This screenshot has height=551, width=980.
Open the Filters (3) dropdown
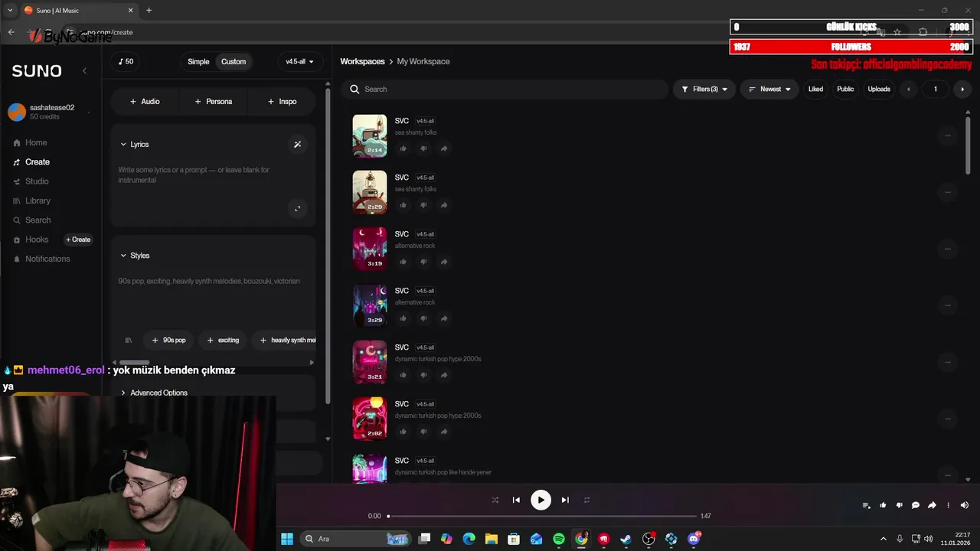pyautogui.click(x=704, y=90)
